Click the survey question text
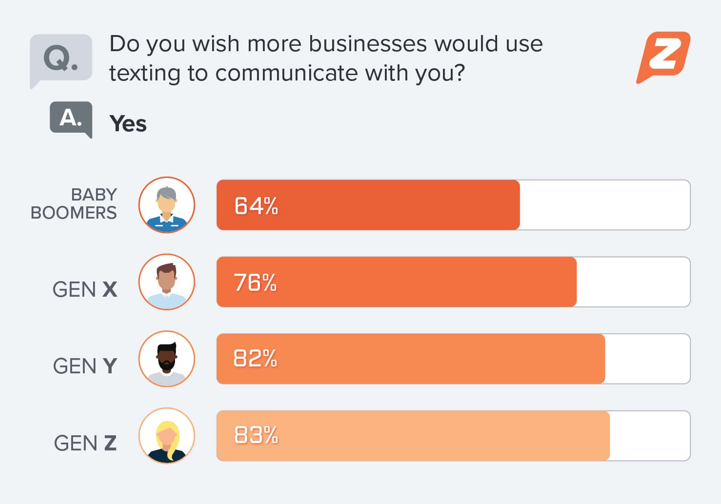 click(325, 58)
